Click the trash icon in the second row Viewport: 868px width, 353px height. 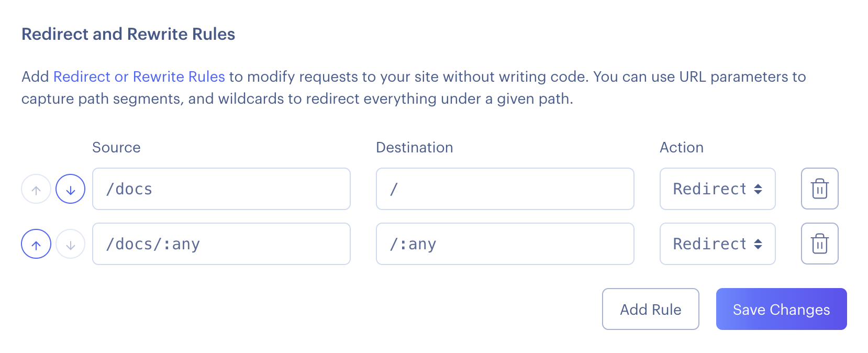click(819, 244)
